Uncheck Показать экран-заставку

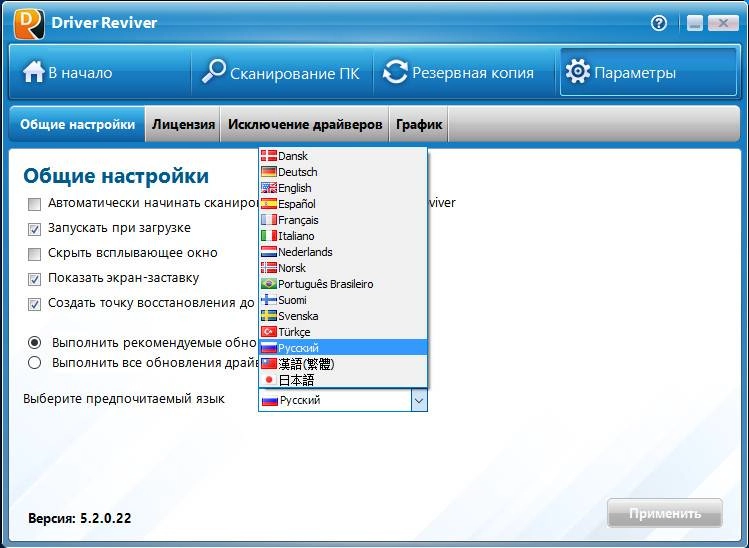coord(34,279)
